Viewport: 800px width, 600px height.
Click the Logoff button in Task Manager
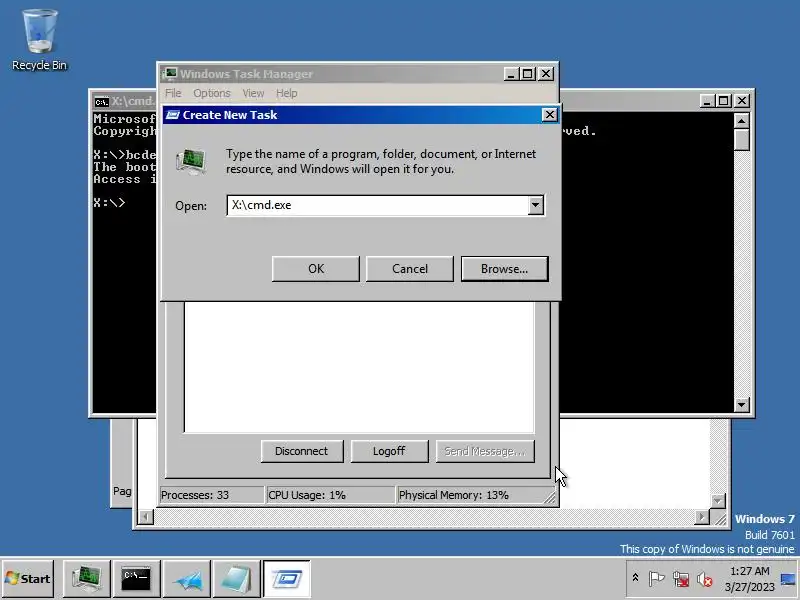(389, 452)
